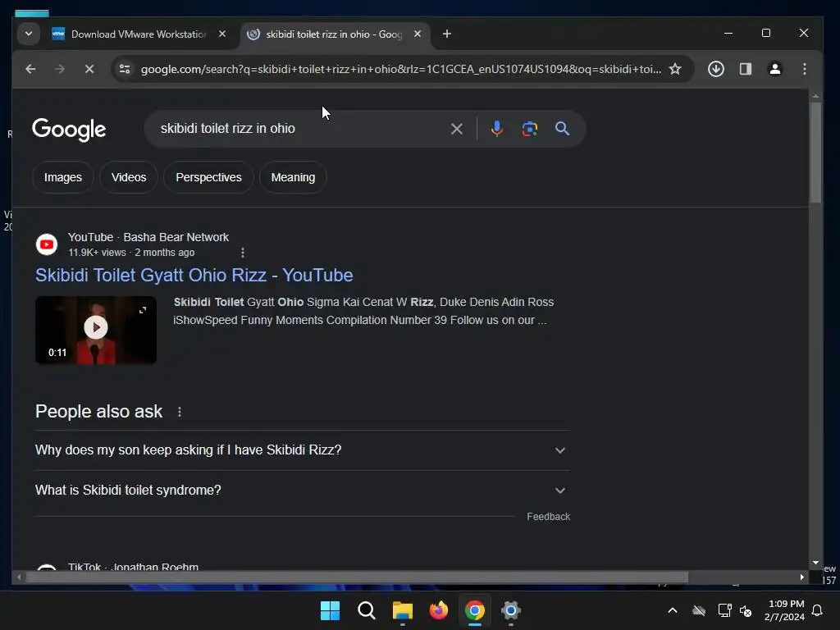Play the 0:11 video thumbnail
840x630 pixels.
(x=96, y=327)
